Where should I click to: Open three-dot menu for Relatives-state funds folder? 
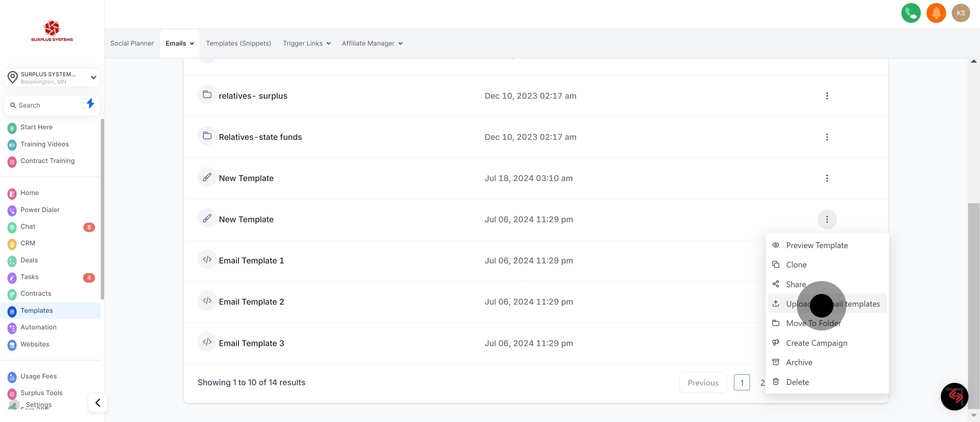[x=827, y=137]
